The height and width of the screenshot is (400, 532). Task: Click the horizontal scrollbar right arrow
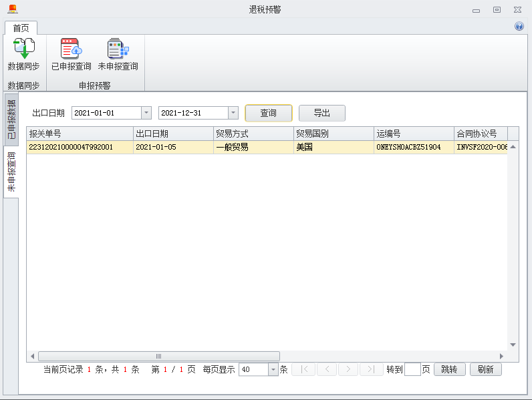pyautogui.click(x=501, y=357)
